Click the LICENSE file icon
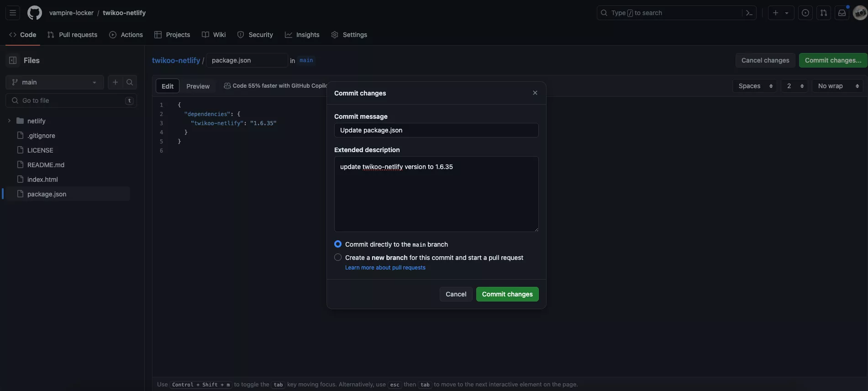 point(20,150)
